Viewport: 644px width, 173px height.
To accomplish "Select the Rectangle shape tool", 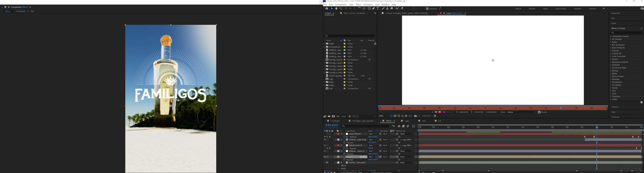I will pos(369,9).
